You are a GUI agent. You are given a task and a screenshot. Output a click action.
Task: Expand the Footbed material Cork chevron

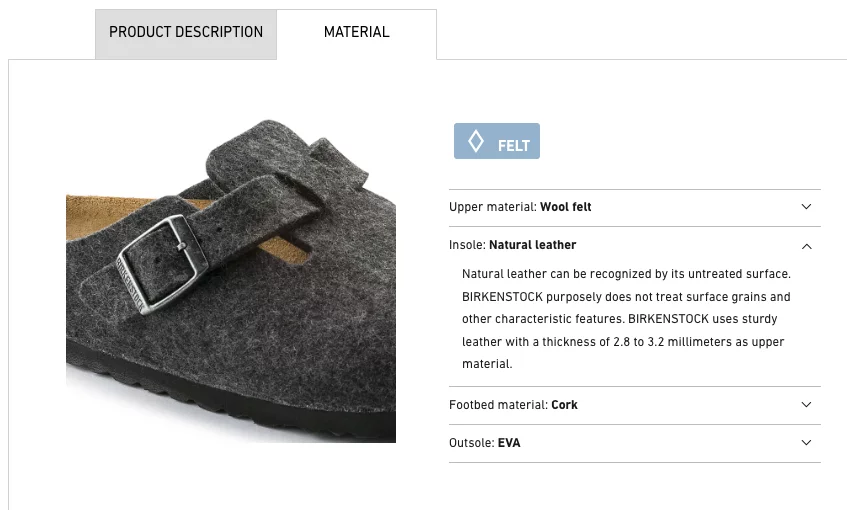click(x=806, y=405)
